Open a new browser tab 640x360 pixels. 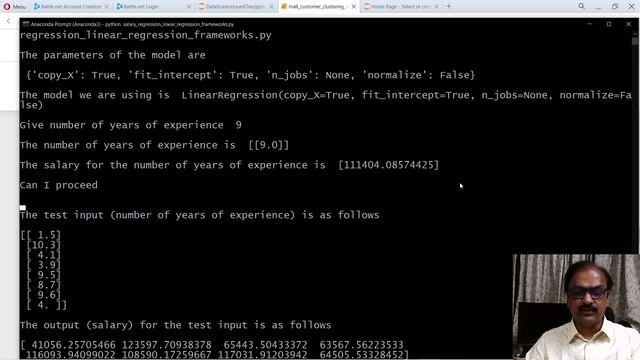pos(449,6)
